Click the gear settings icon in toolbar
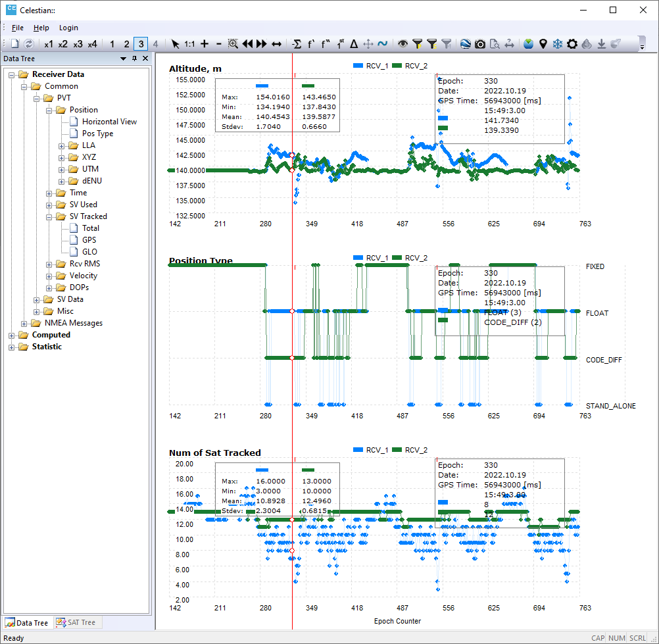Viewport: 659px width, 644px height. [572, 44]
